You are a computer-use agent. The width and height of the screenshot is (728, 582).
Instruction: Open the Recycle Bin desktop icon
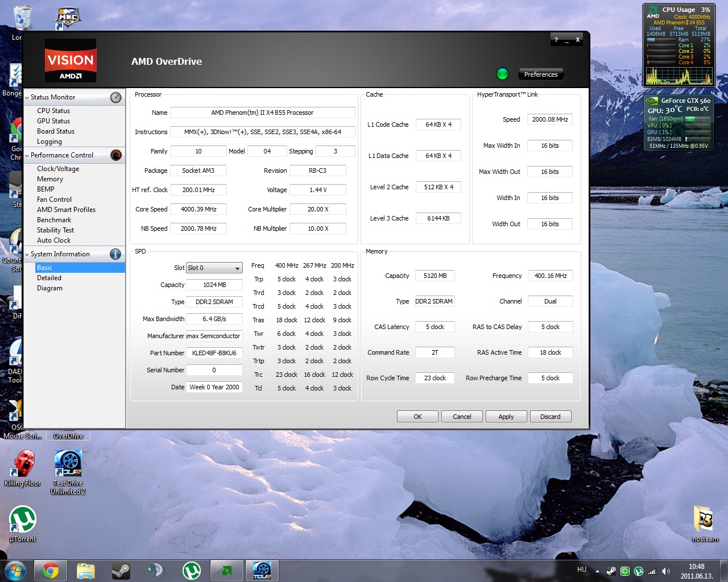[x=22, y=17]
